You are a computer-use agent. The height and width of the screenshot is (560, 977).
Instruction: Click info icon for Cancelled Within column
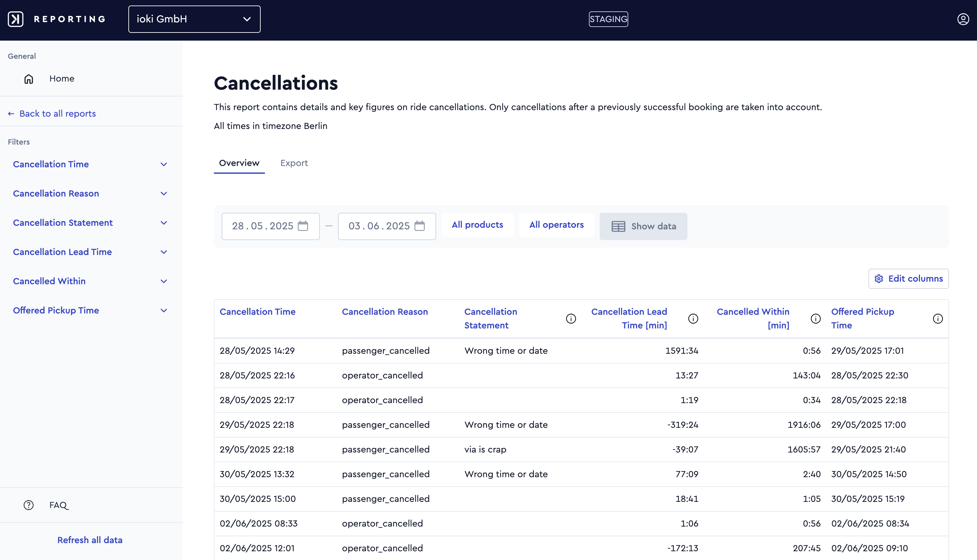pyautogui.click(x=816, y=318)
